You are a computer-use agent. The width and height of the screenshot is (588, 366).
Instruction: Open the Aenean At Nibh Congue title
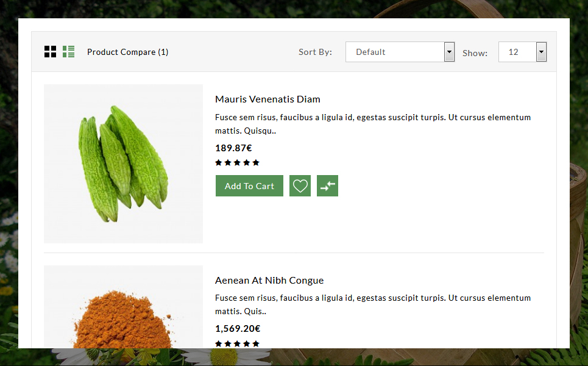269,281
